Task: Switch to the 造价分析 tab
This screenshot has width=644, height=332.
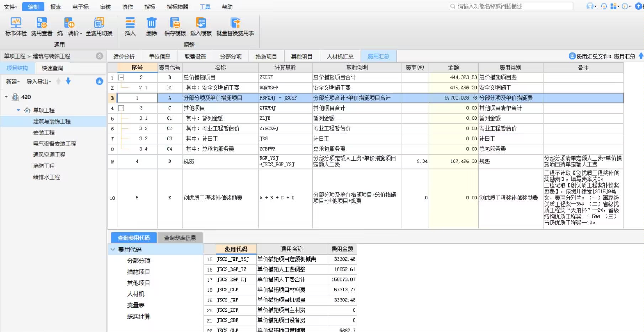Action: (x=124, y=56)
